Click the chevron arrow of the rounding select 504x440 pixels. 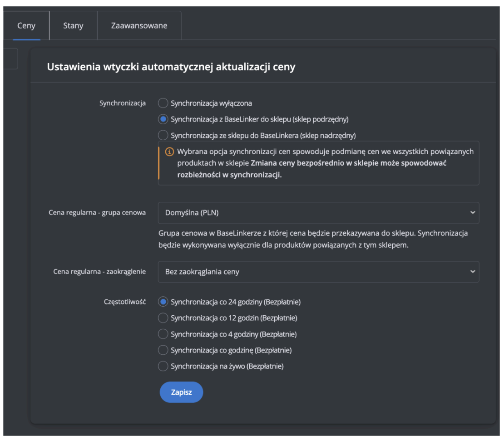click(473, 272)
